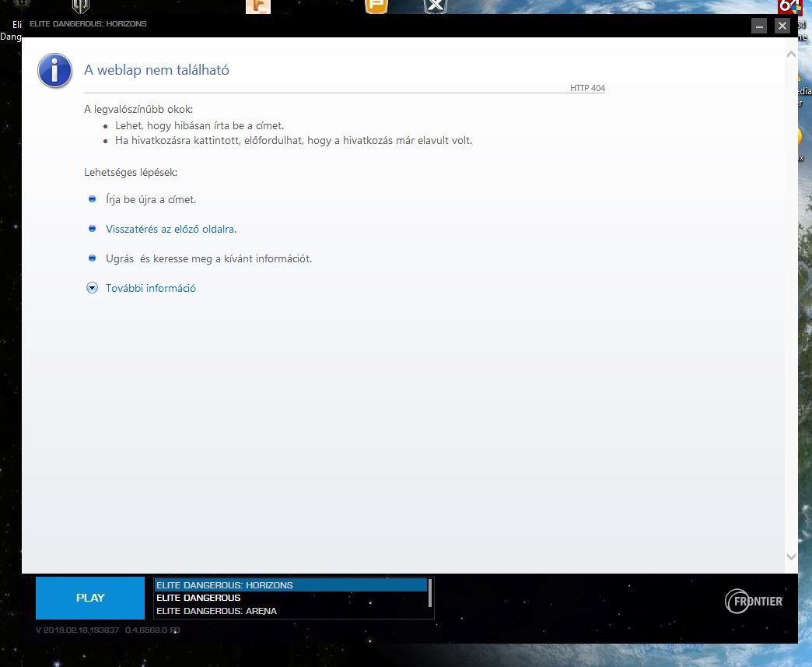Expand the További információ section arrow
Image resolution: width=812 pixels, height=667 pixels.
92,288
